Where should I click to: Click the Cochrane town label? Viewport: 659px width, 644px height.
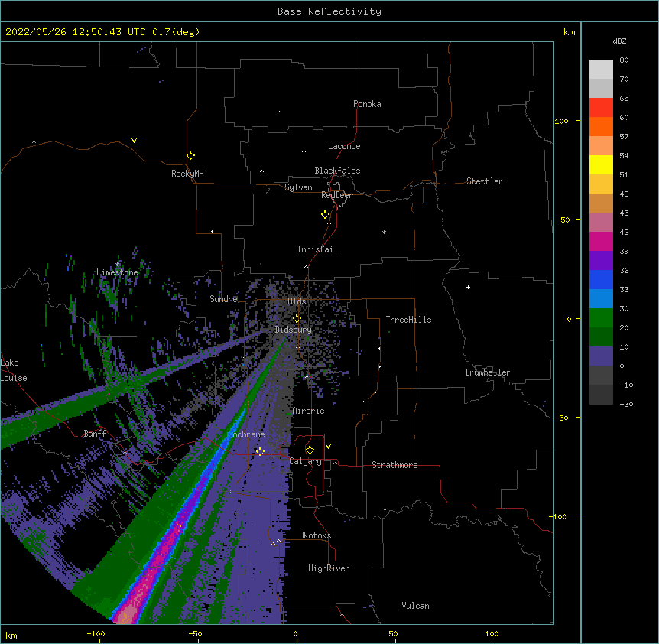(246, 434)
